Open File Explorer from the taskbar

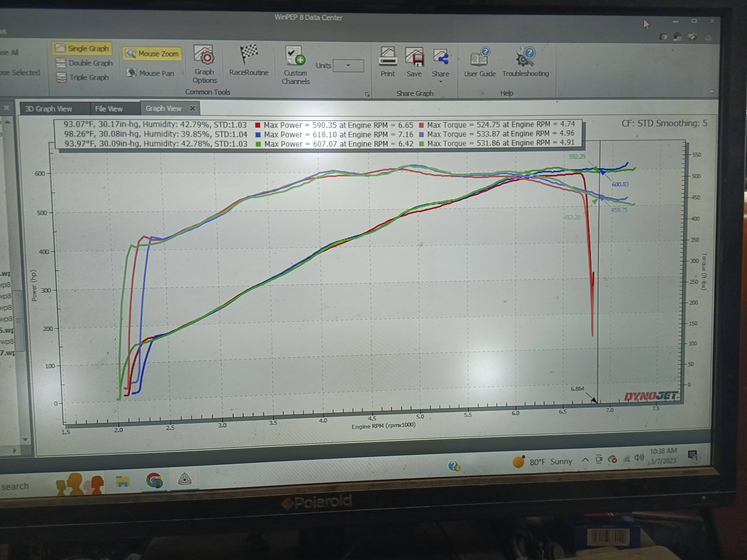[x=123, y=482]
